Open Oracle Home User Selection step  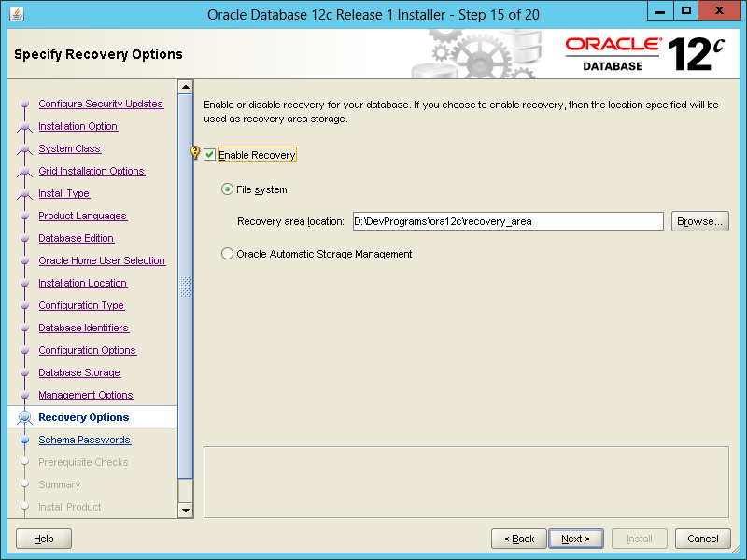point(102,260)
